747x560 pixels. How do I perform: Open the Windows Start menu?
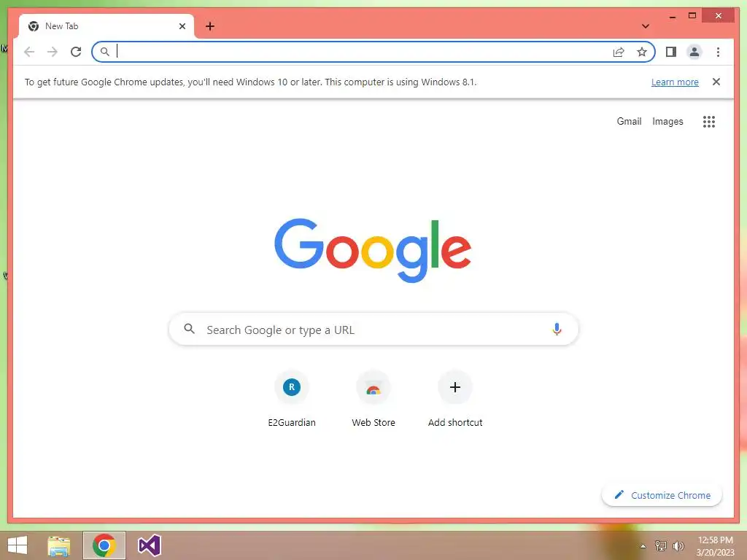18,545
